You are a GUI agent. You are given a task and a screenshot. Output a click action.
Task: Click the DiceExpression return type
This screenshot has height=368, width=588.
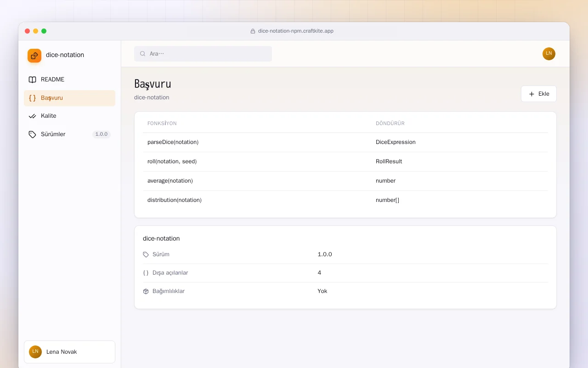pyautogui.click(x=396, y=142)
